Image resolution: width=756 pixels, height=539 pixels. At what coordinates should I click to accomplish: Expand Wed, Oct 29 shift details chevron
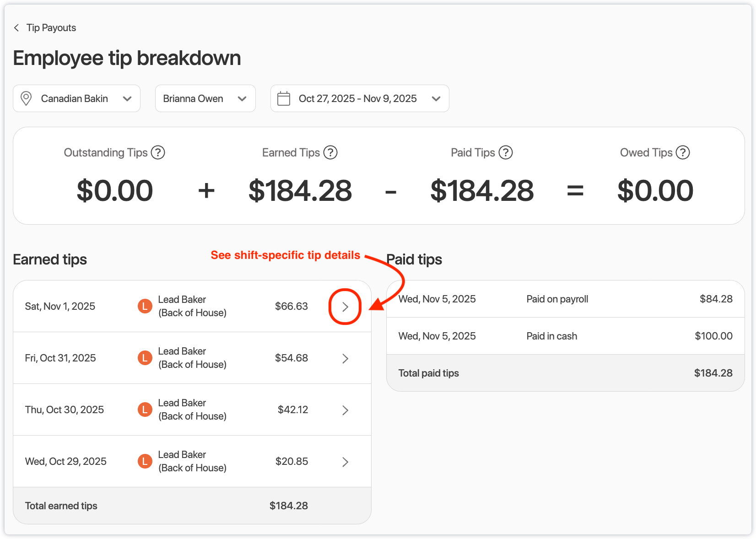click(x=345, y=462)
